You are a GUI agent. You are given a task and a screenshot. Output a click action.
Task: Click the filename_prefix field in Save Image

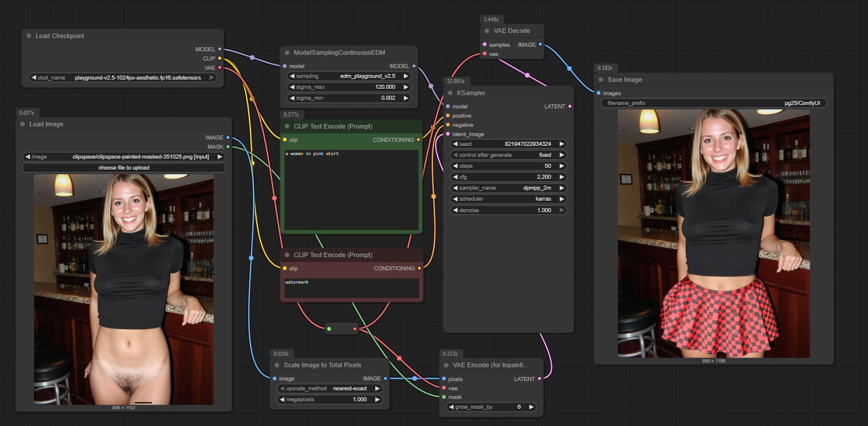pos(713,103)
